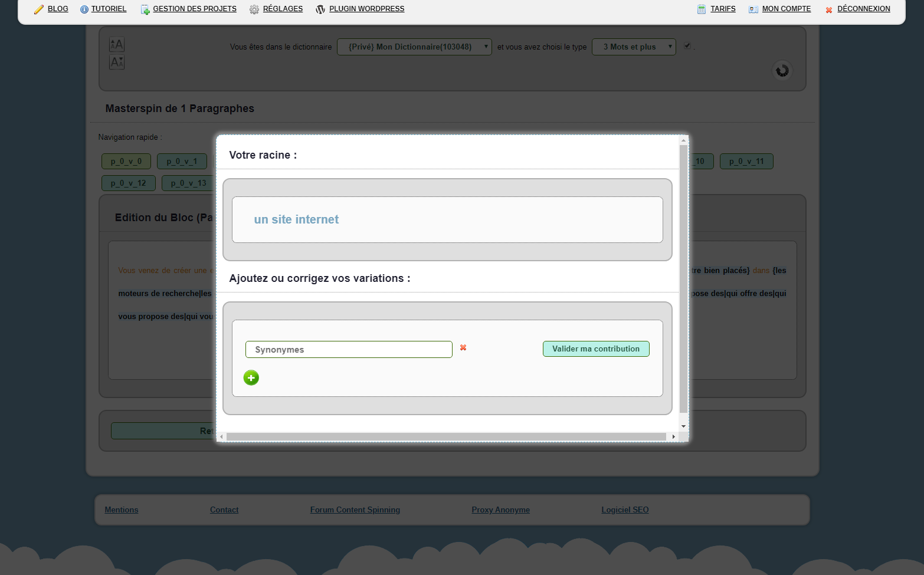Open the dictionary dropdown Mon Dictionnaire
Image resolution: width=924 pixels, height=575 pixels.
414,47
